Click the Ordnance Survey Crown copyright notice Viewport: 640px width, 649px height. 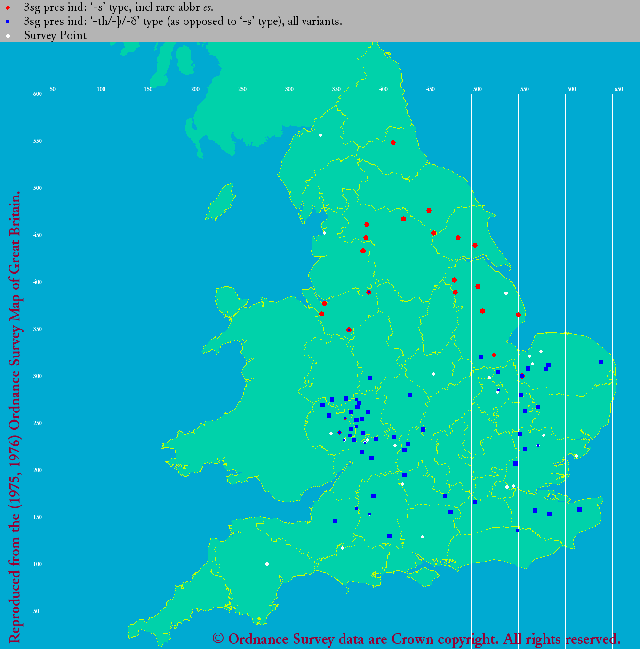click(416, 638)
